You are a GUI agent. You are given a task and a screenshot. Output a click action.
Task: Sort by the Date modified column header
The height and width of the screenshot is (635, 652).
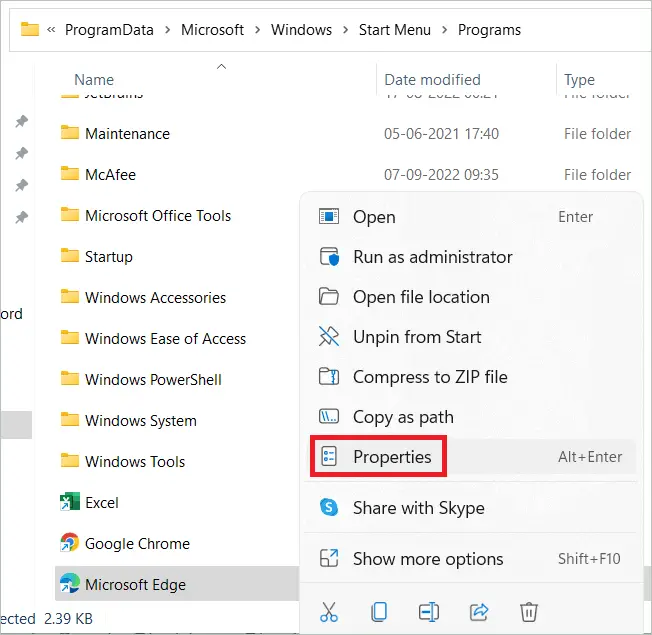click(x=432, y=79)
